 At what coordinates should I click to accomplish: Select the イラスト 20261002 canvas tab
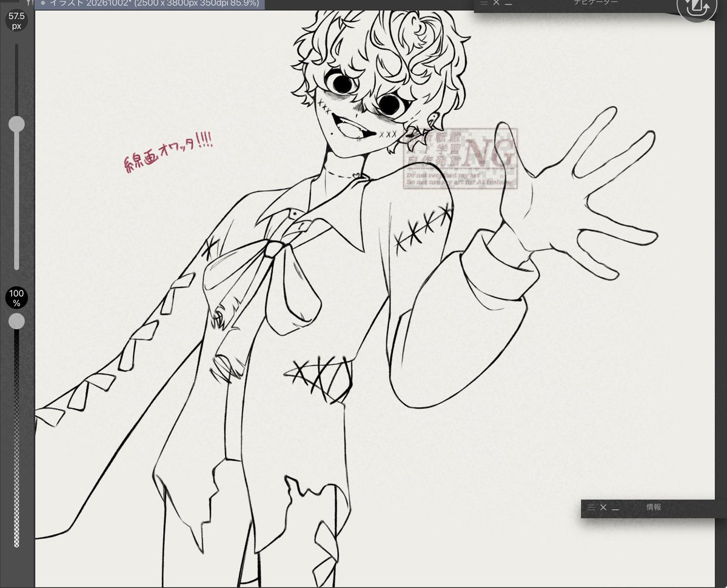pyautogui.click(x=150, y=4)
